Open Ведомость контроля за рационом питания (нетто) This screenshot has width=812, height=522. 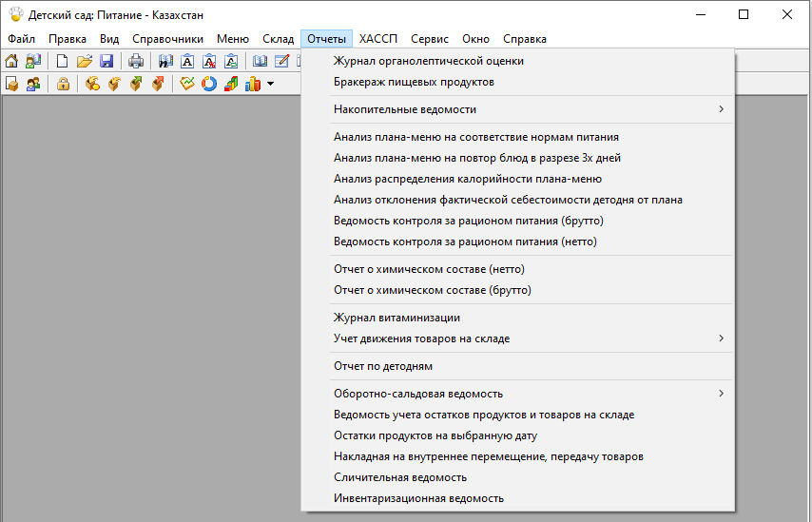tap(518, 242)
